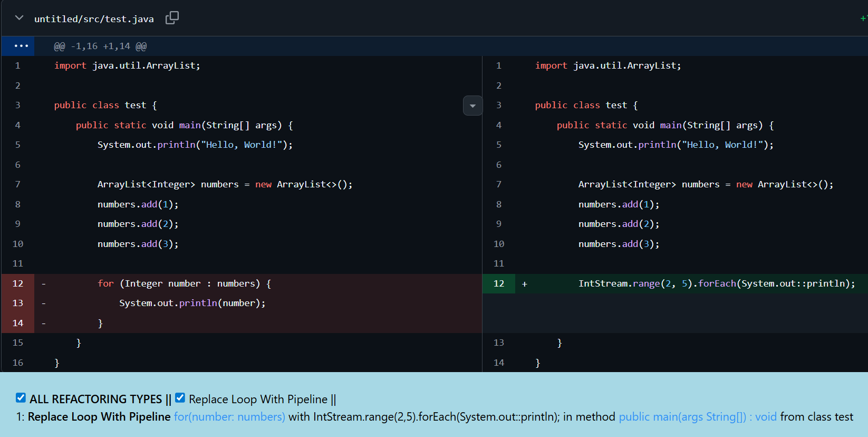The height and width of the screenshot is (437, 868).
Task: Click the minus marker on the deleted for-loop line
Action: click(x=44, y=284)
